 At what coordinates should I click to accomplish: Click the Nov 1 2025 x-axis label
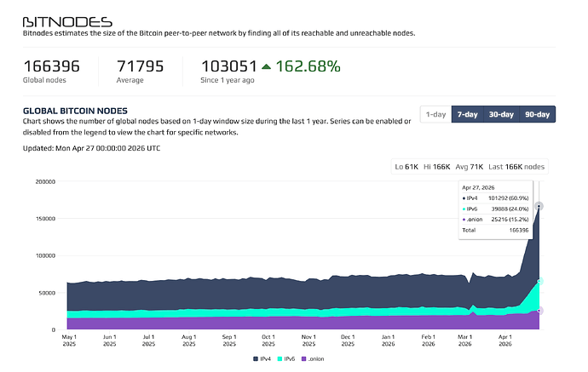coord(309,341)
